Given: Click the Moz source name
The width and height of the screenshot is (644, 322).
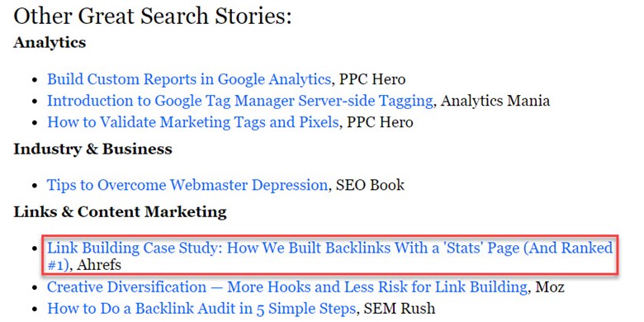Looking at the screenshot, I should click(x=550, y=286).
